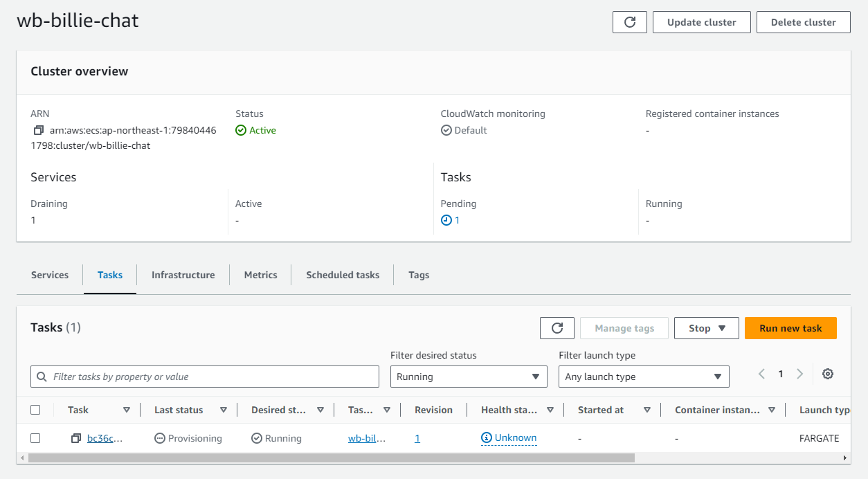Select all tasks checkbox in header

point(35,410)
